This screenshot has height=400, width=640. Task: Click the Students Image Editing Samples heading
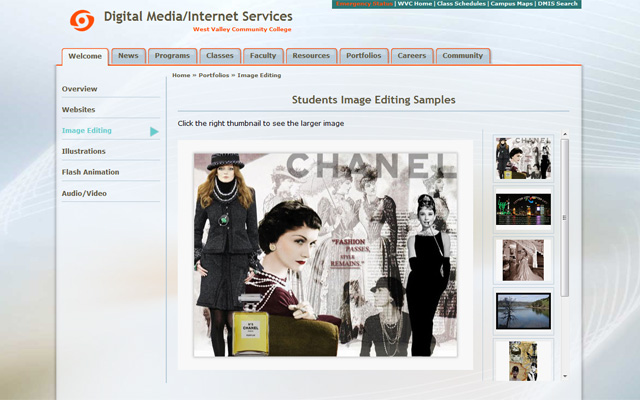[373, 100]
